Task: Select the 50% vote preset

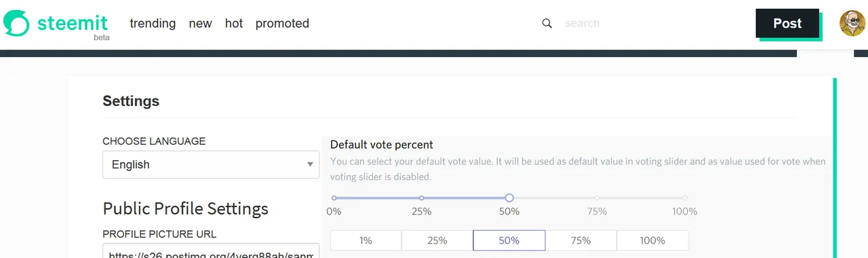Action: [x=509, y=240]
